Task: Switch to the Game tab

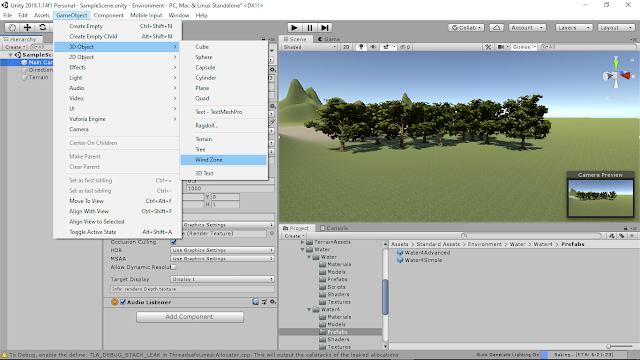Action: tap(329, 39)
